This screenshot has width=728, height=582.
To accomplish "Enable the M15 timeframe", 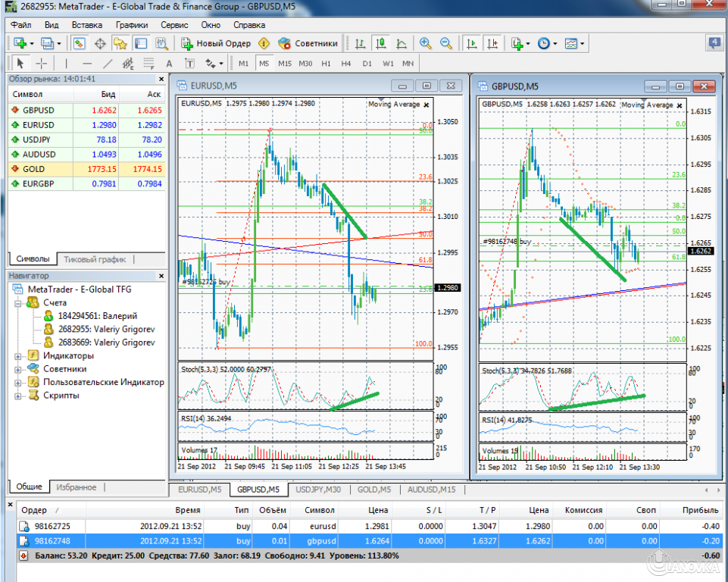I will coord(284,64).
